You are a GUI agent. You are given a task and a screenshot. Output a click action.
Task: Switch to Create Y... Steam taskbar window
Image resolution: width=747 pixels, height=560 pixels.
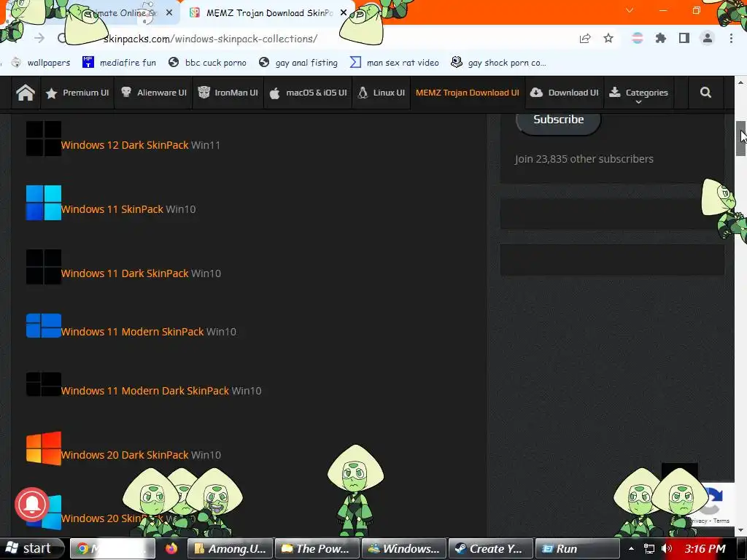coord(491,548)
